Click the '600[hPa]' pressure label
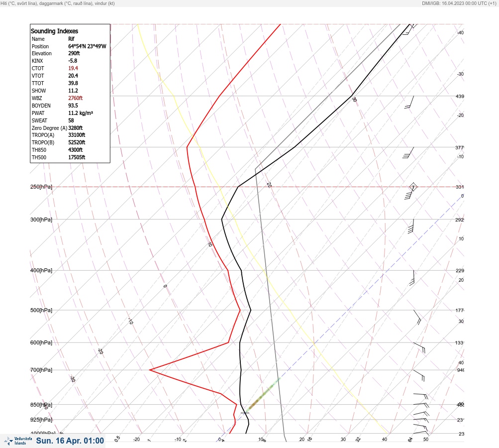499x448 pixels. tap(41, 342)
